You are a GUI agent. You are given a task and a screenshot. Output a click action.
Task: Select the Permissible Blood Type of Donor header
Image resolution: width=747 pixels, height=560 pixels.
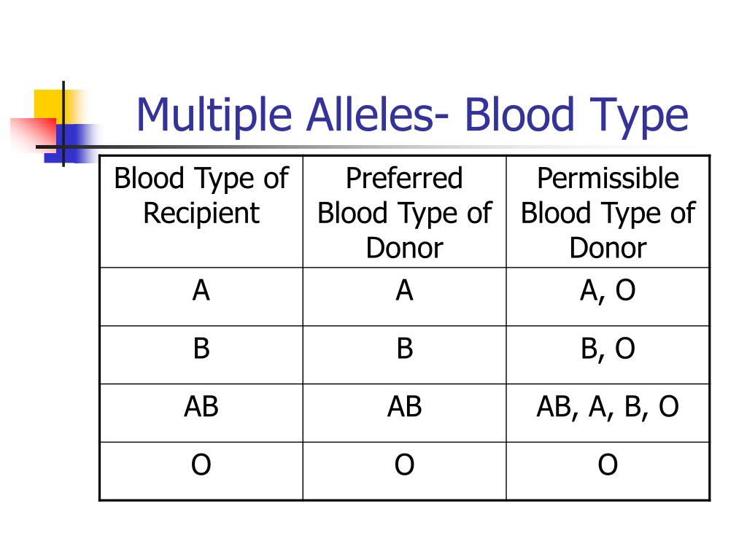pos(608,212)
